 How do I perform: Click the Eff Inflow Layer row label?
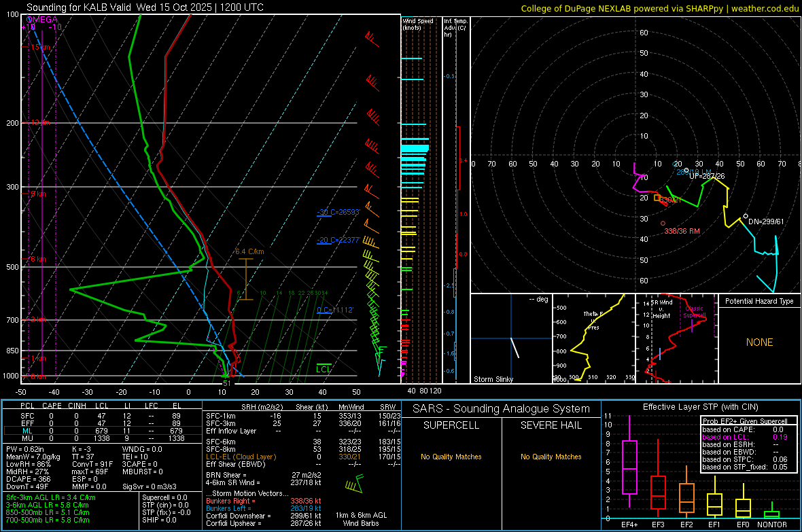pyautogui.click(x=232, y=431)
